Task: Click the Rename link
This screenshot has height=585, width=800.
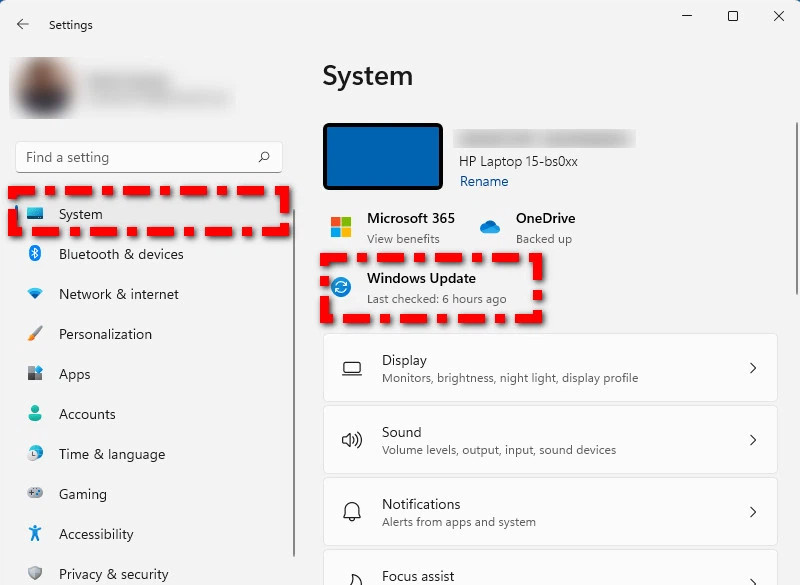Action: 484,181
